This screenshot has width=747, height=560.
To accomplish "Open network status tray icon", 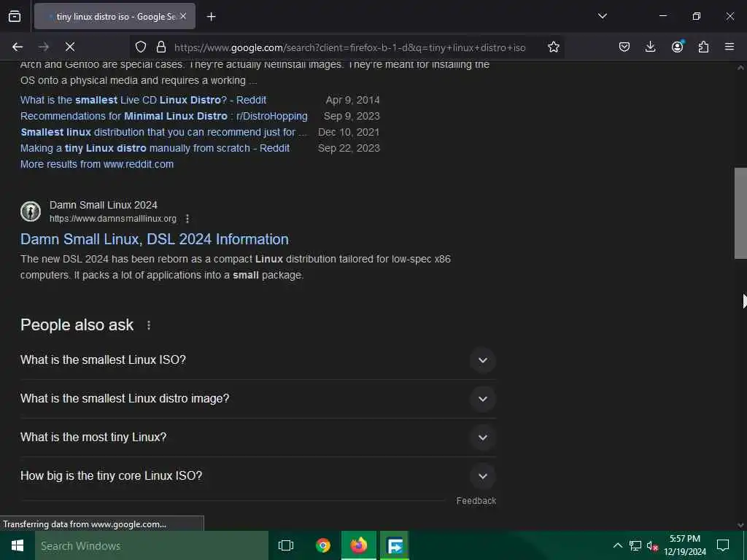I will coord(635,545).
